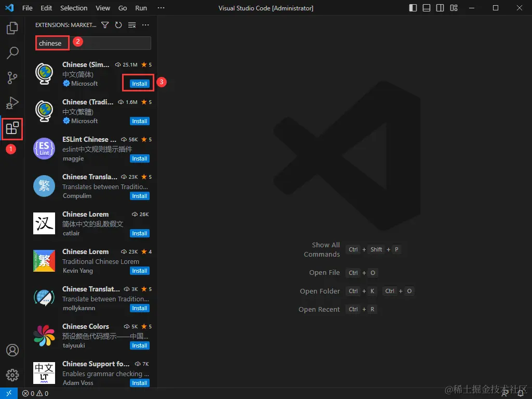532x399 pixels.
Task: Open the Run menu
Action: [141, 8]
